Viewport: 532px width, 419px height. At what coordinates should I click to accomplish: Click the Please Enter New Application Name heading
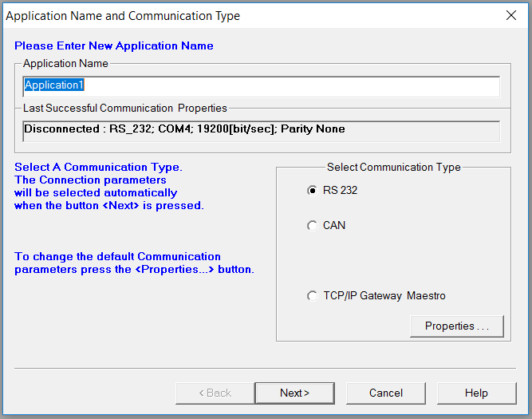(114, 45)
